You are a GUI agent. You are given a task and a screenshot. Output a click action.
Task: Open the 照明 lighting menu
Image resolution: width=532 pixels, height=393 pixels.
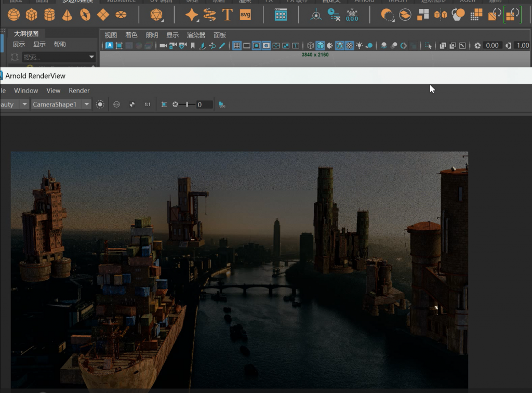(x=152, y=35)
